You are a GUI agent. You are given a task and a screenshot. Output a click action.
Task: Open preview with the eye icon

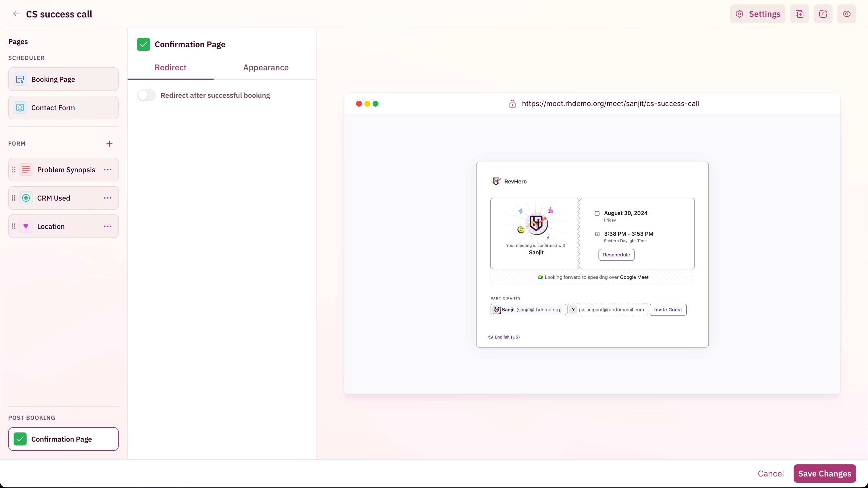coord(846,14)
